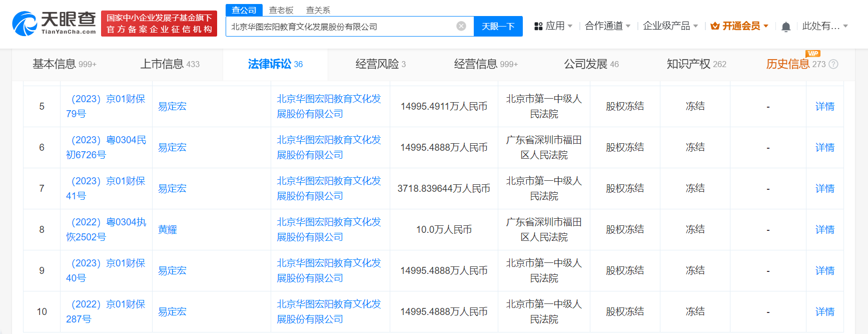Click the amount 14995.4888万人民币 in row 9

coord(444,270)
